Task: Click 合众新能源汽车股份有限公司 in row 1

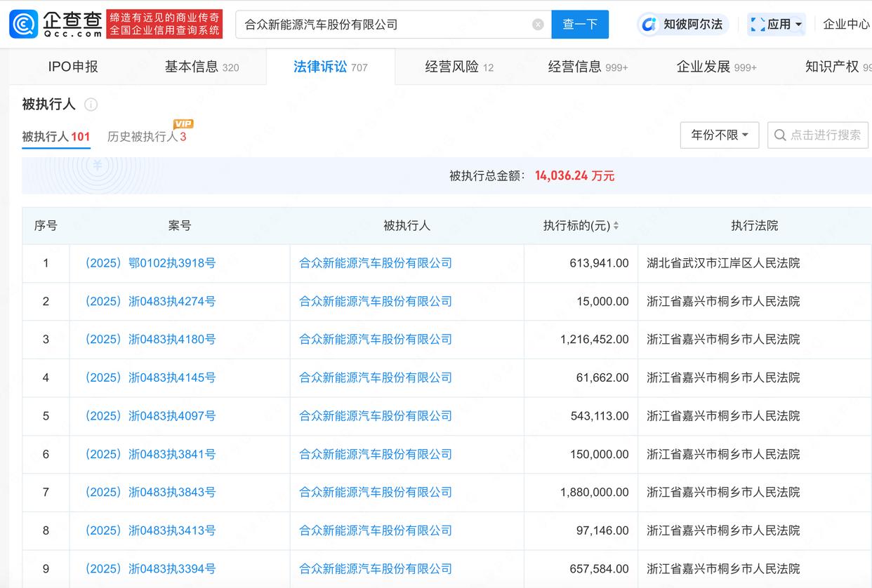Action: [x=376, y=263]
